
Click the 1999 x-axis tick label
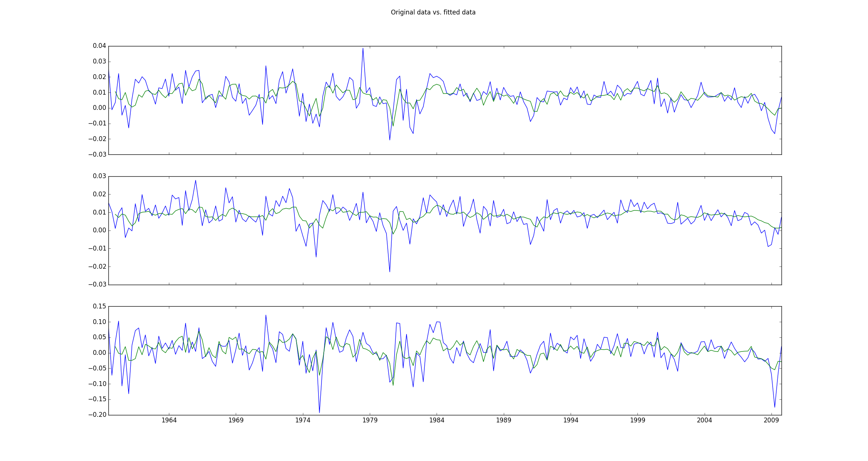pyautogui.click(x=637, y=420)
